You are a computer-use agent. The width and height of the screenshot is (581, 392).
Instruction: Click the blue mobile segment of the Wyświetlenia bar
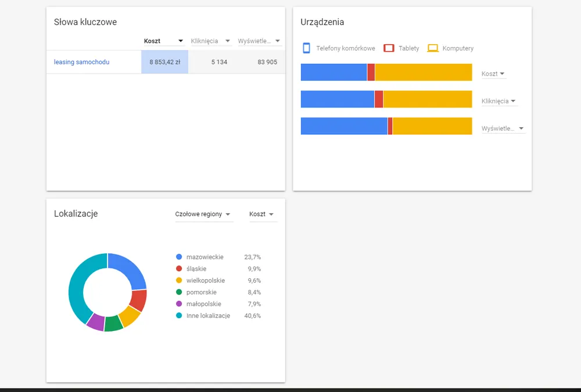344,126
